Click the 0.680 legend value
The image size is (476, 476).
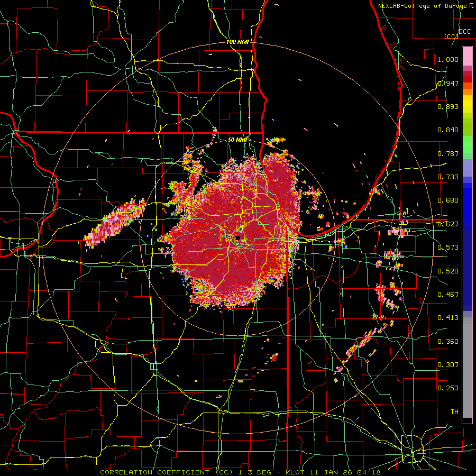tap(448, 200)
